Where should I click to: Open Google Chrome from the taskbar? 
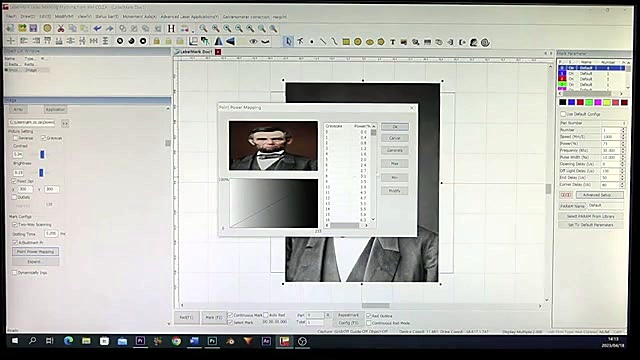coord(176,341)
